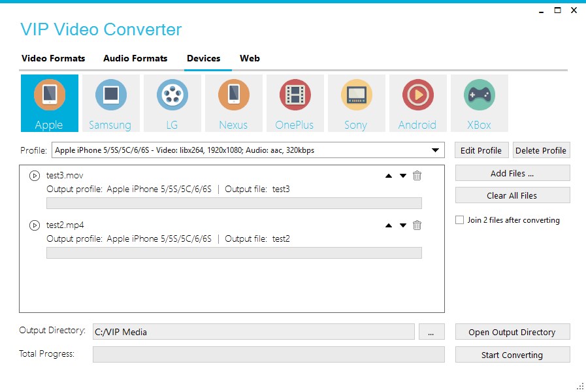Click the Output Directory path field
This screenshot has height=392, width=586.
click(253, 332)
